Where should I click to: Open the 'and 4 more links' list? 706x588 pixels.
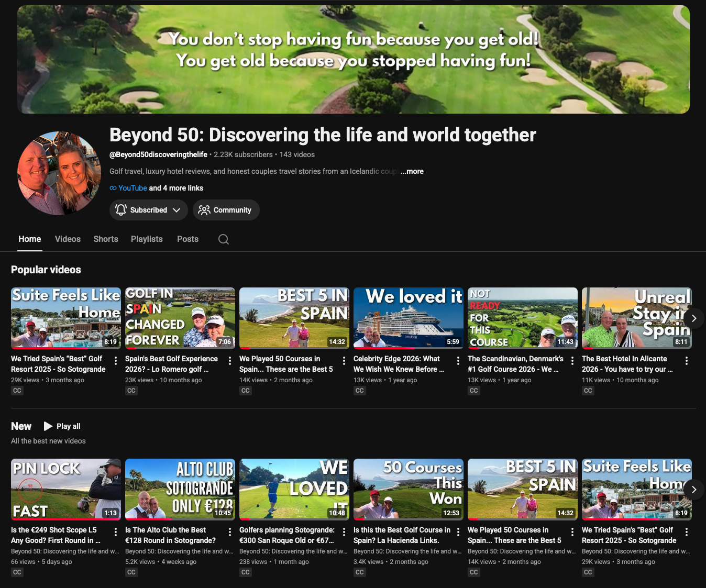pos(176,188)
